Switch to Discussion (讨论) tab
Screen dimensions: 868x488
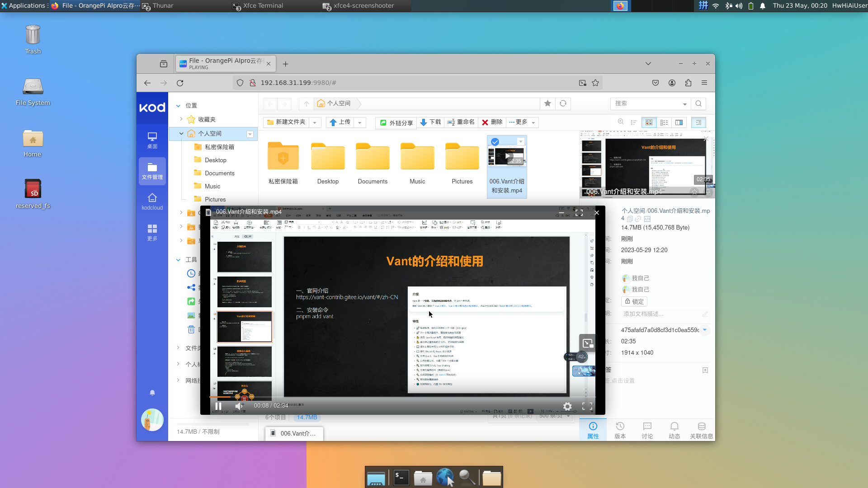647,430
